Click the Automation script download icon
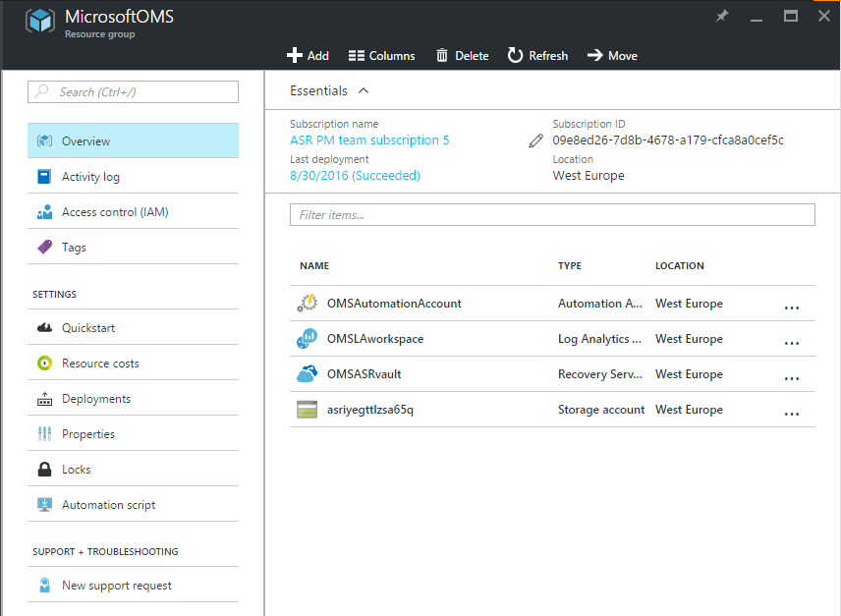 pyautogui.click(x=44, y=504)
